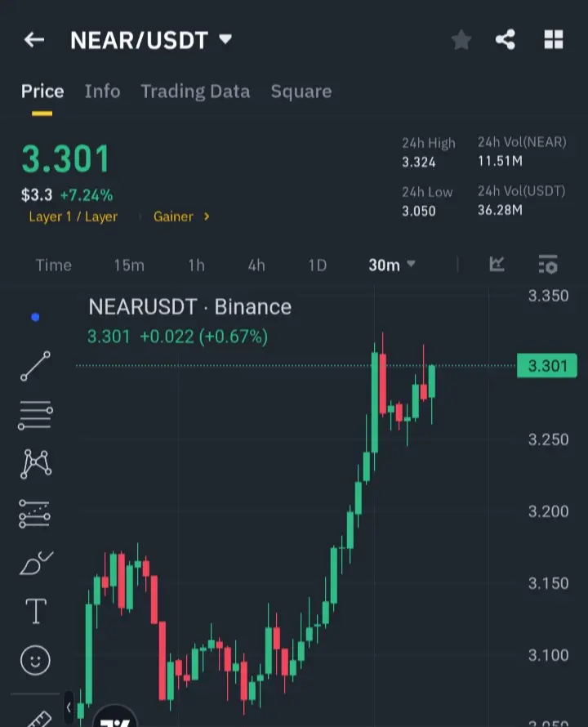Open the Layer 1 / Layer category link
The image size is (588, 727).
(x=73, y=216)
